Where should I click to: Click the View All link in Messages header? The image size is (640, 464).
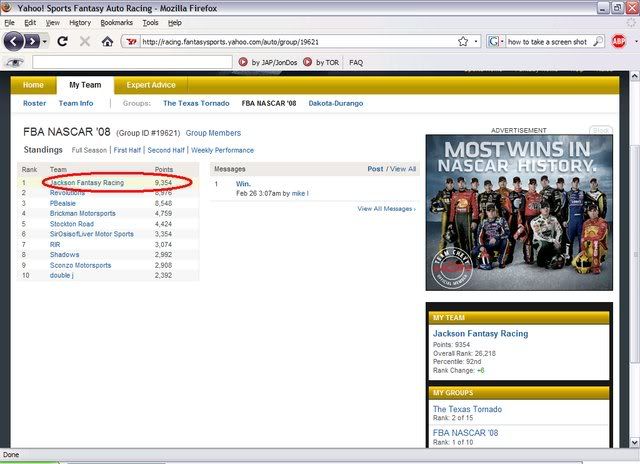tap(403, 169)
